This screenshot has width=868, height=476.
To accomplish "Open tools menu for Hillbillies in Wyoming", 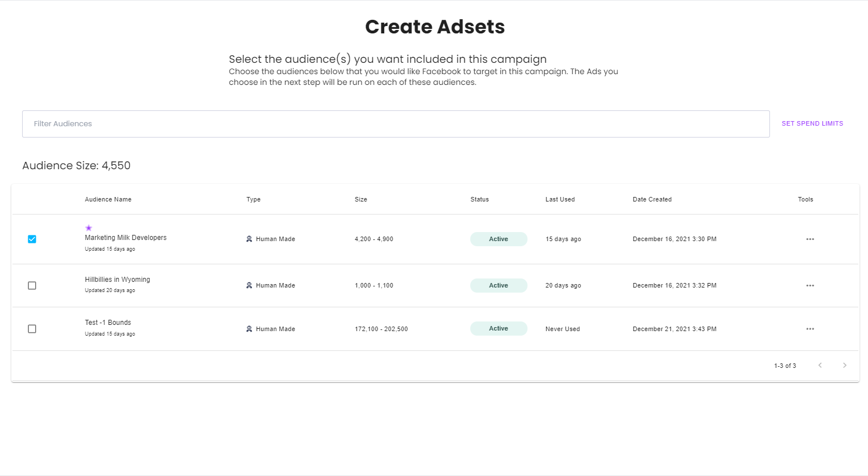I will (x=810, y=286).
